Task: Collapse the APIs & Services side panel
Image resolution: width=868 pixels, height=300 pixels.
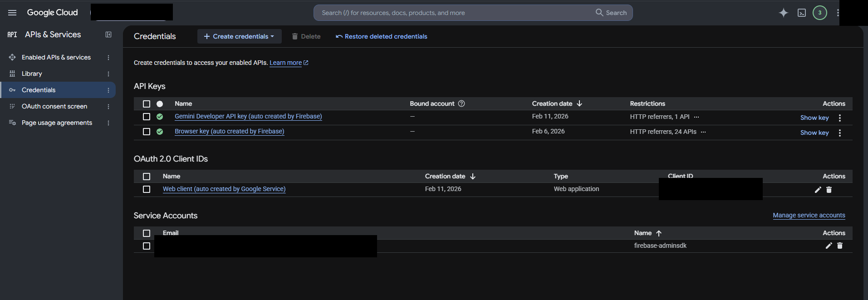Action: tap(108, 34)
